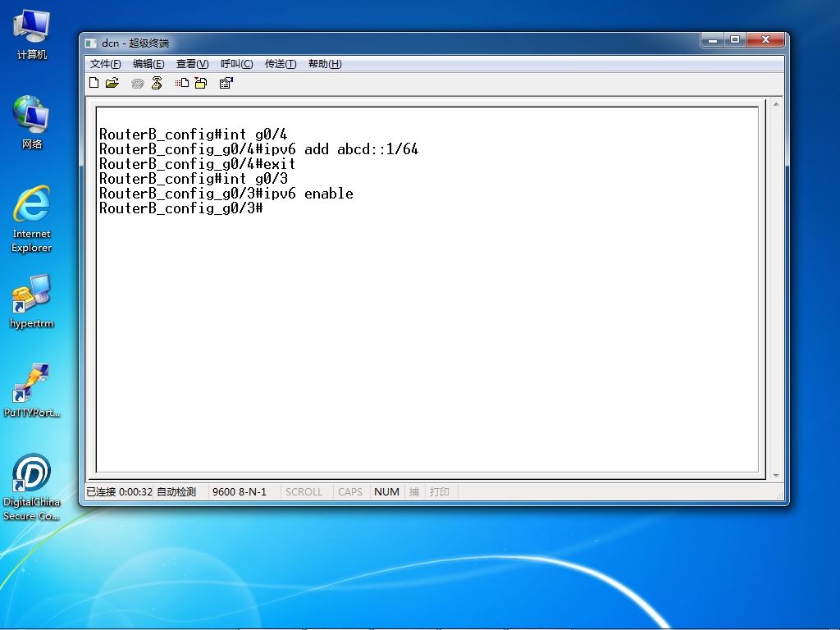This screenshot has height=630, width=840.
Task: Click the NUM status indicator
Action: point(387,492)
